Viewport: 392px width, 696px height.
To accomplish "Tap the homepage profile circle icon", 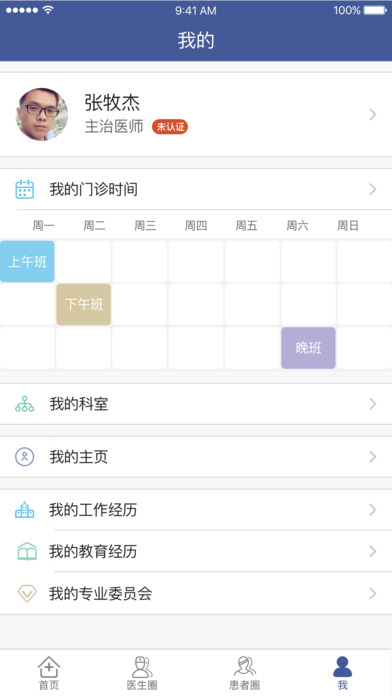I will click(24, 457).
